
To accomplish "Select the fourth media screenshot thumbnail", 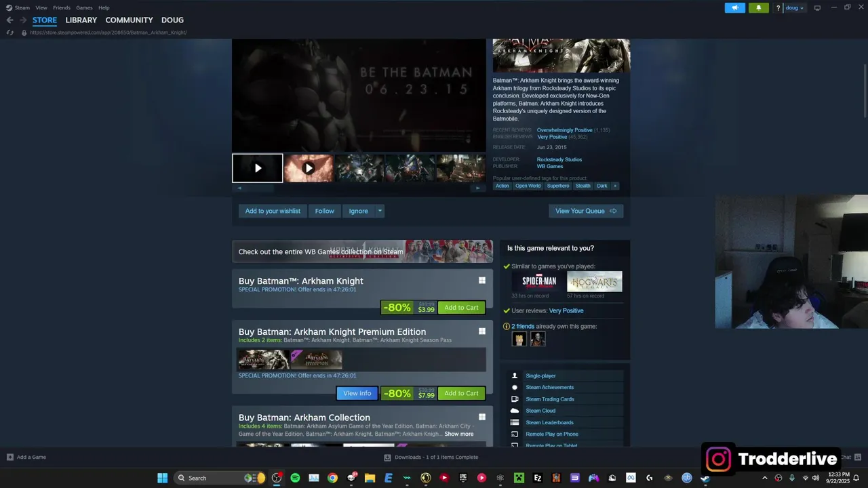I will (410, 168).
